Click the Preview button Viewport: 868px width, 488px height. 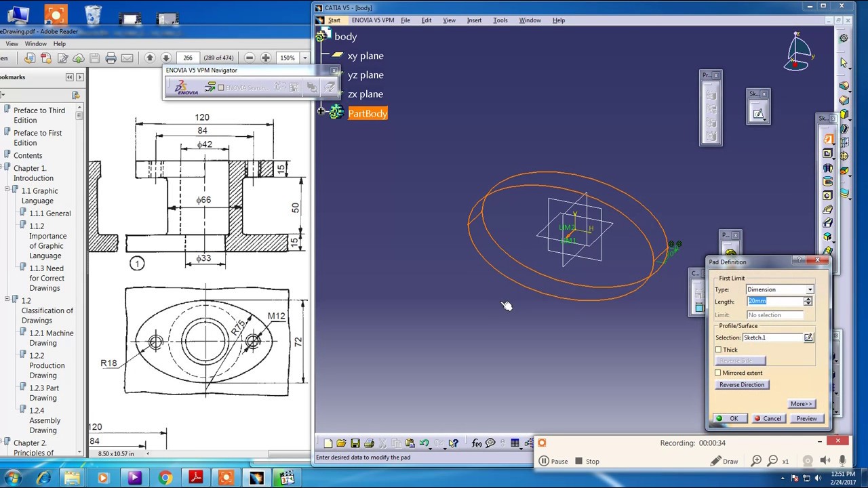click(806, 419)
